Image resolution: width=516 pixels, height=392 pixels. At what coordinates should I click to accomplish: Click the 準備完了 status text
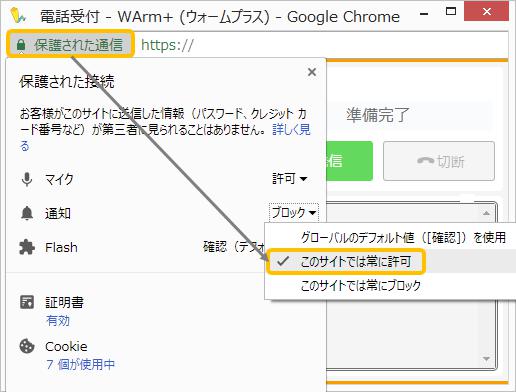pyautogui.click(x=377, y=115)
